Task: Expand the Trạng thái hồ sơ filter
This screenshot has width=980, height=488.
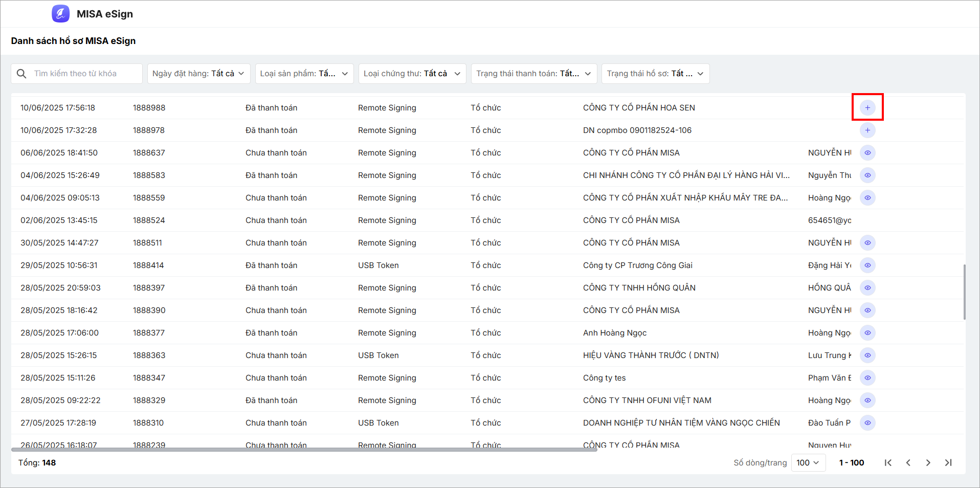Action: coord(655,74)
